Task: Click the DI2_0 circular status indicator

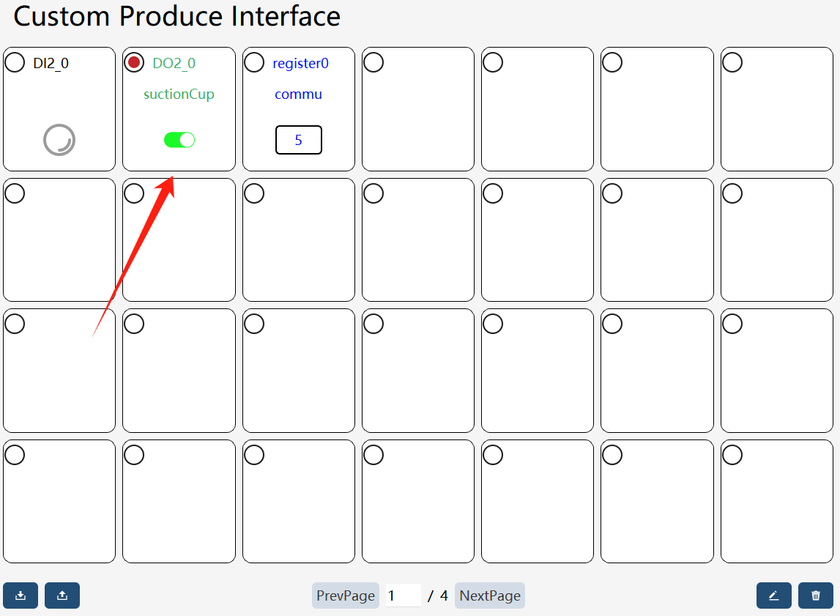Action: click(x=59, y=140)
